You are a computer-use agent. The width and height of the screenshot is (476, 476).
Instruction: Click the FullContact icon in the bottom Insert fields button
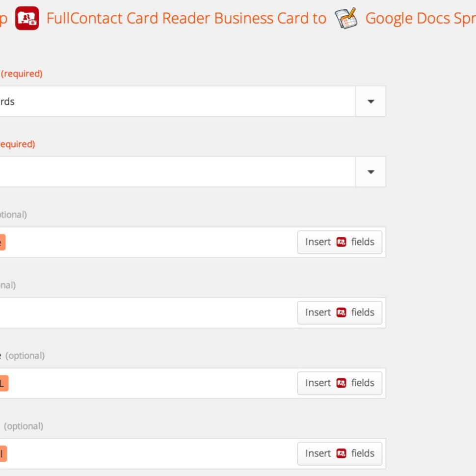pyautogui.click(x=342, y=453)
